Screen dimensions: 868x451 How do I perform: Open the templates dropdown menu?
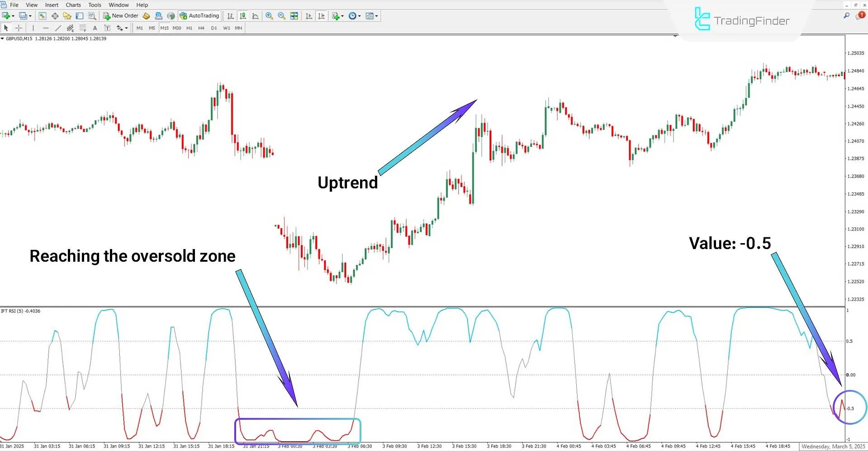(376, 15)
